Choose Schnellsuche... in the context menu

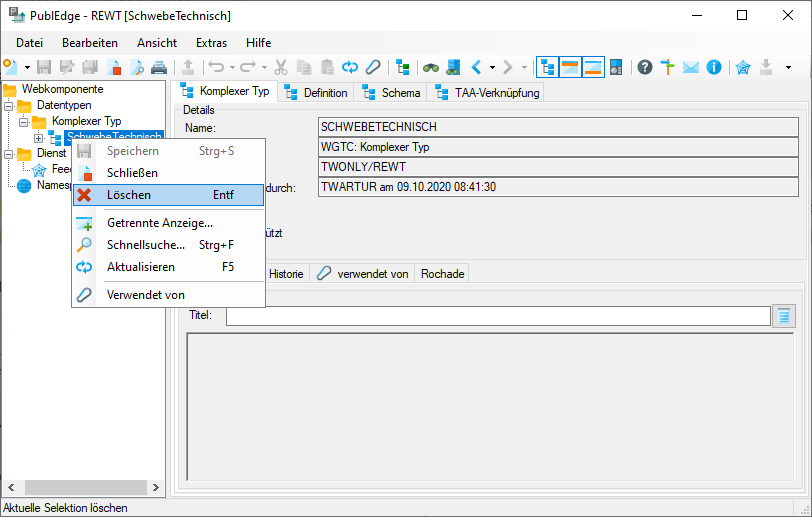pyautogui.click(x=168, y=245)
